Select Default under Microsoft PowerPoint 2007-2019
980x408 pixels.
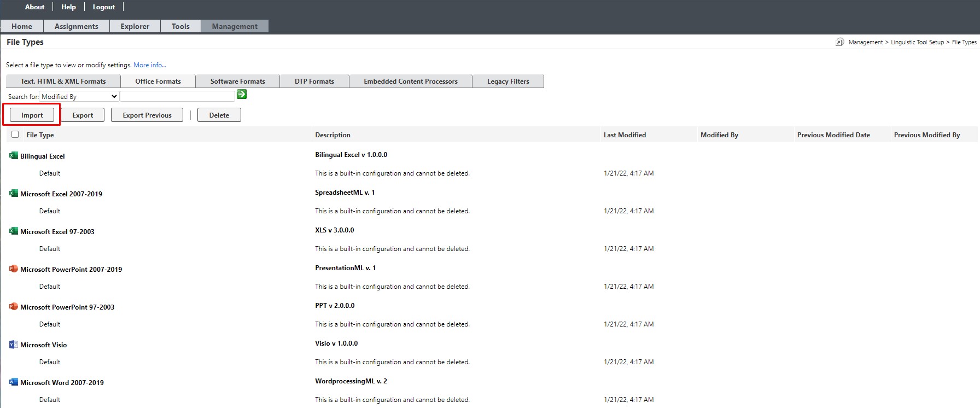[x=50, y=287]
